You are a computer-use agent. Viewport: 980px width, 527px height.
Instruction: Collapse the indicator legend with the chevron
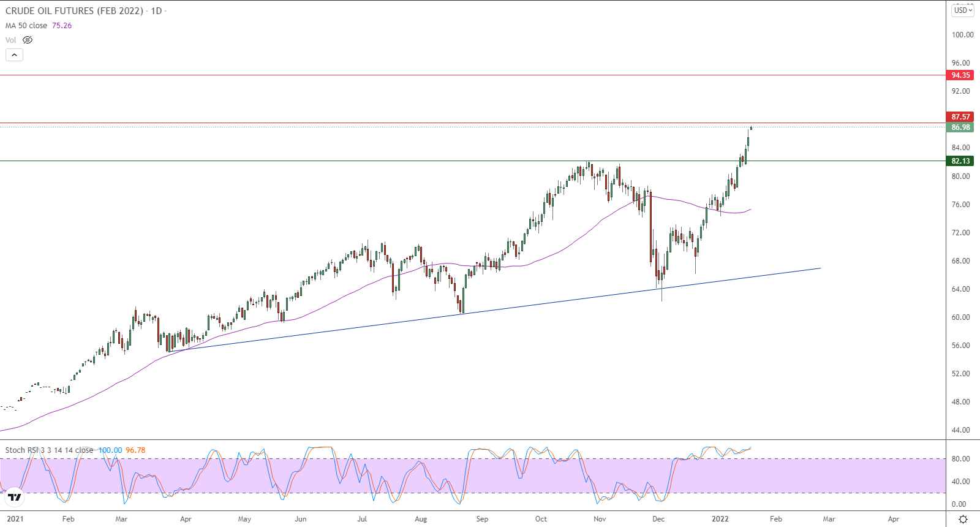pos(14,55)
